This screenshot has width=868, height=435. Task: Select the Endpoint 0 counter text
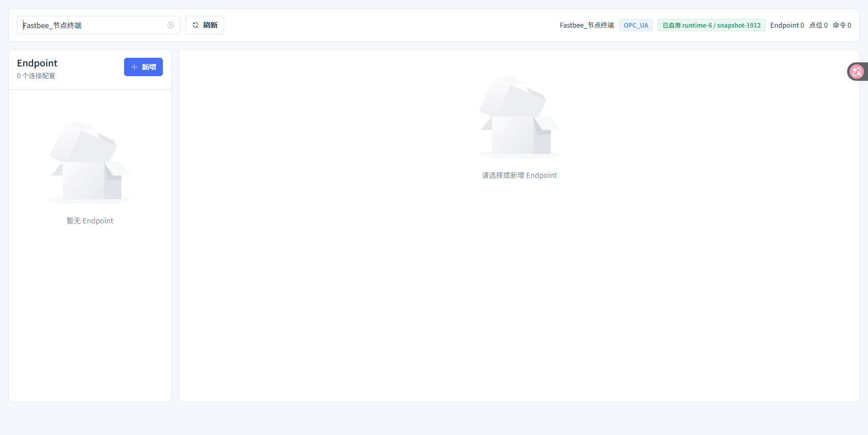click(x=787, y=25)
